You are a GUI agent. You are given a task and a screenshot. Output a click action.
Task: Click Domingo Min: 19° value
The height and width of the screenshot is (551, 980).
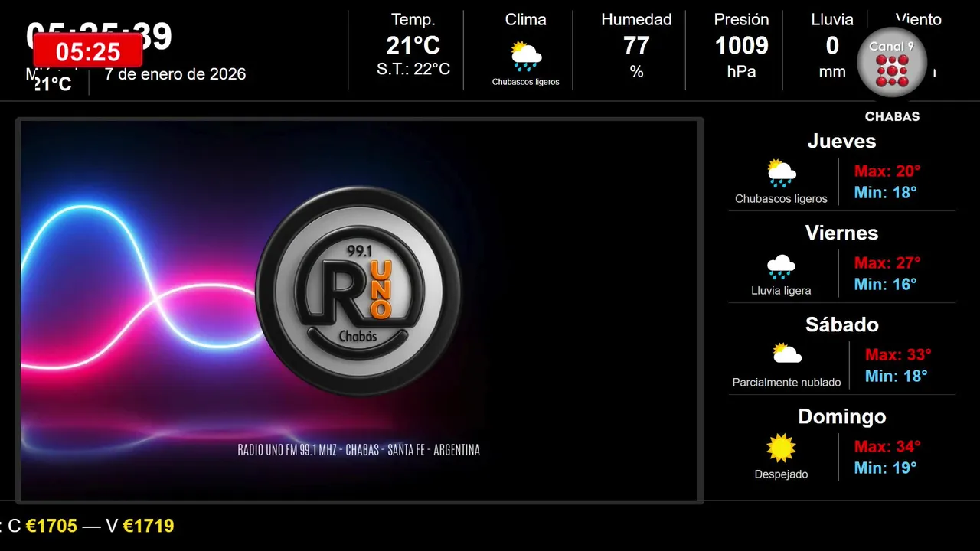pos(885,468)
